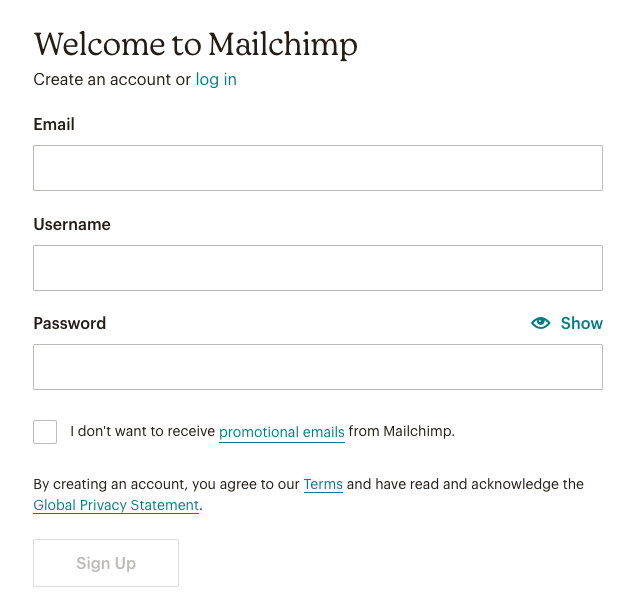Click "and have read and acknowledge the" text

pyautogui.click(x=465, y=484)
